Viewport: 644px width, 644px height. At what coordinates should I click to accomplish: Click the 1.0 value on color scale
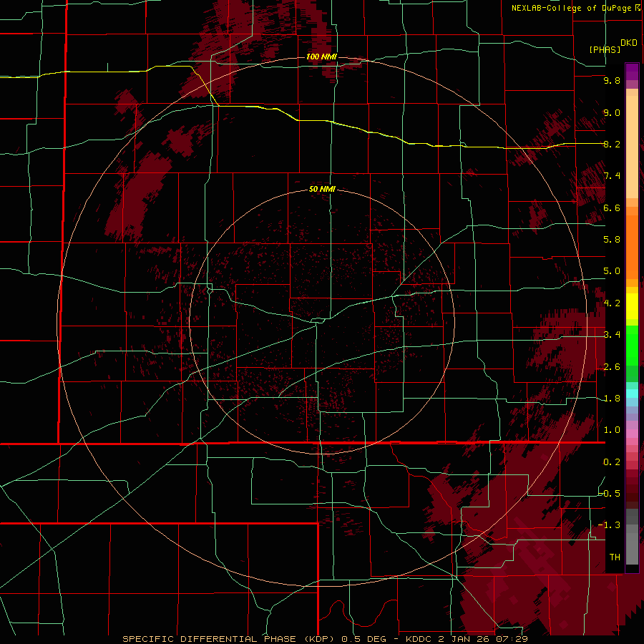(612, 430)
